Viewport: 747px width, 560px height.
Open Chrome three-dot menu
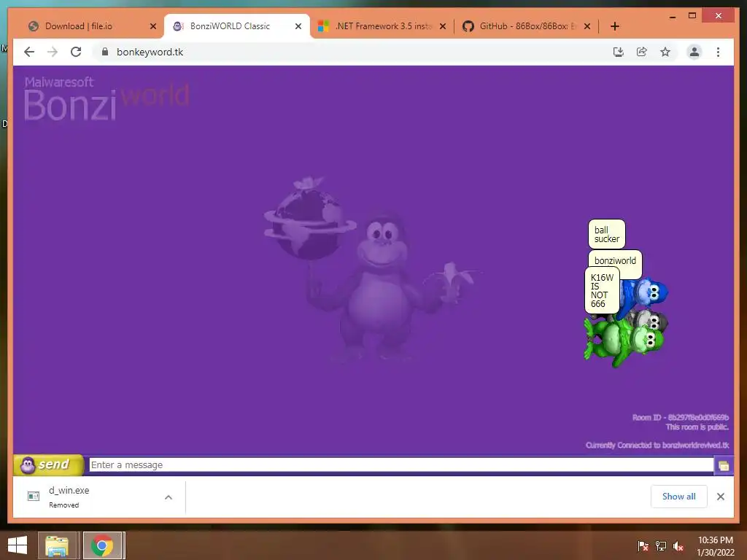718,52
